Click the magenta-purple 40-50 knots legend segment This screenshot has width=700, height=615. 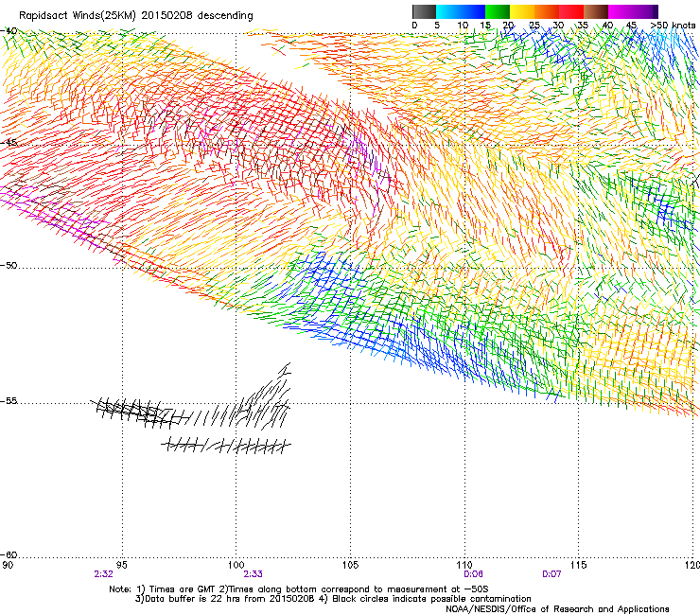coord(633,11)
